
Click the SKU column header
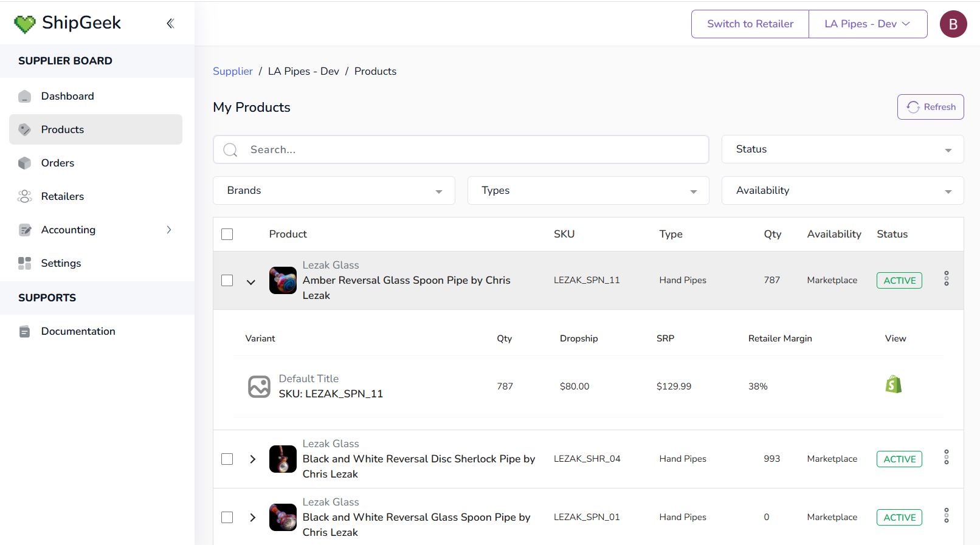pos(564,234)
